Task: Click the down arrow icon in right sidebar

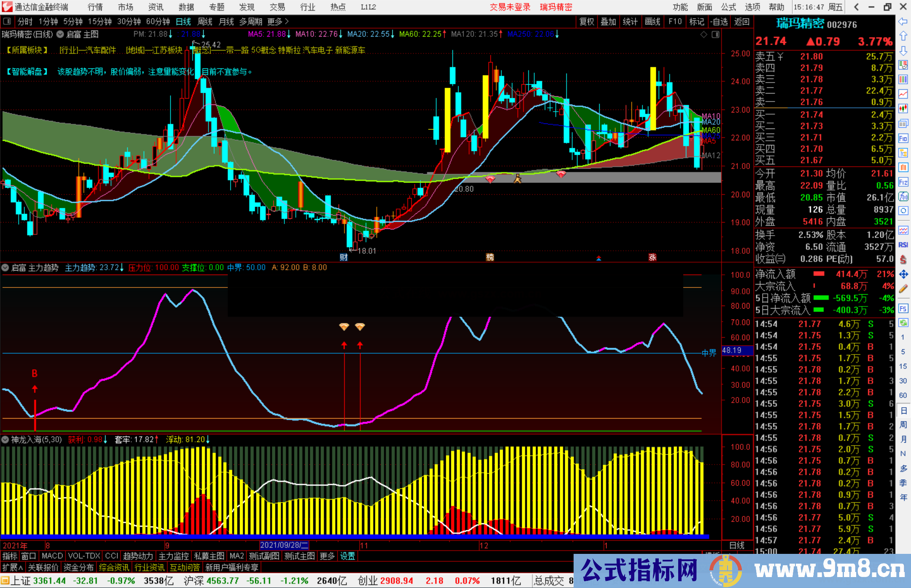Action: pos(903,51)
